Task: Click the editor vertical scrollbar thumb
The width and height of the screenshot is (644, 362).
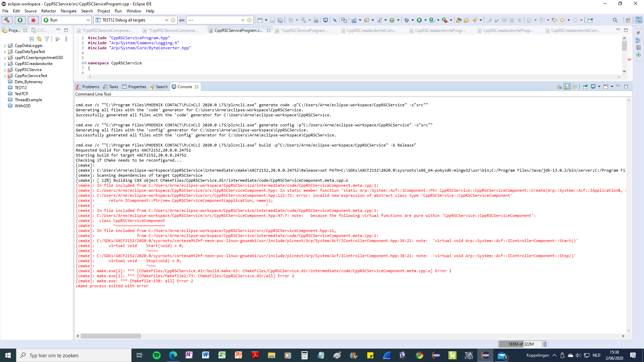Action: pos(624,46)
